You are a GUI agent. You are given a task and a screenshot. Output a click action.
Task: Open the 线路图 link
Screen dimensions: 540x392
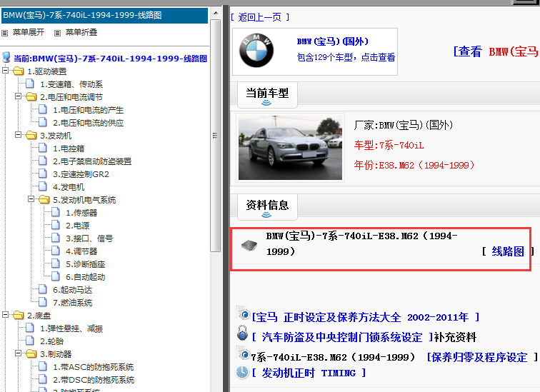tap(508, 251)
